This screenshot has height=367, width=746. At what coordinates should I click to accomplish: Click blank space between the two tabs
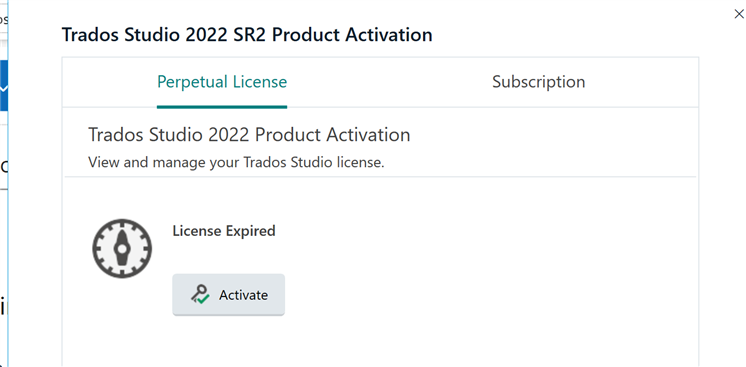point(389,82)
